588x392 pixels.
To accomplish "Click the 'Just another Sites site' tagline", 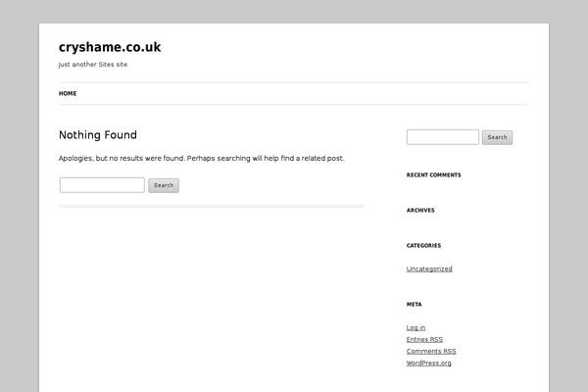I will point(93,65).
